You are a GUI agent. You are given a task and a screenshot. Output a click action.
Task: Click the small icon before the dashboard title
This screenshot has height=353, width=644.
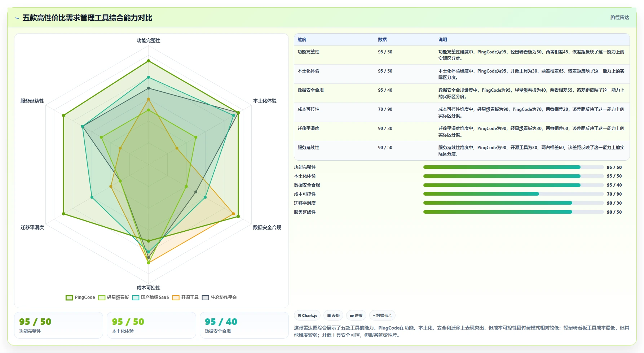(x=17, y=18)
